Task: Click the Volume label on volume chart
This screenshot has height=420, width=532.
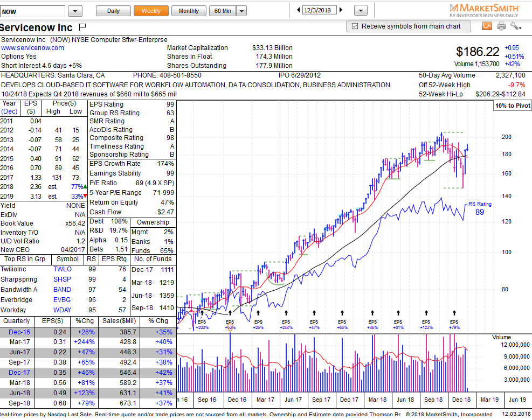Action: [501, 337]
